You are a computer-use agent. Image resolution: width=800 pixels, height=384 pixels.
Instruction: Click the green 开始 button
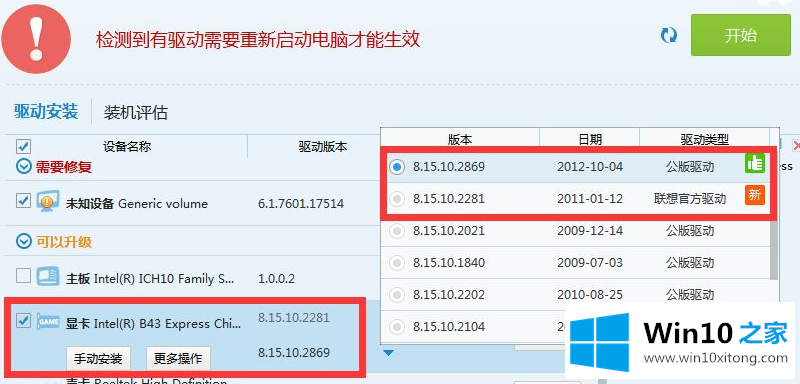740,35
